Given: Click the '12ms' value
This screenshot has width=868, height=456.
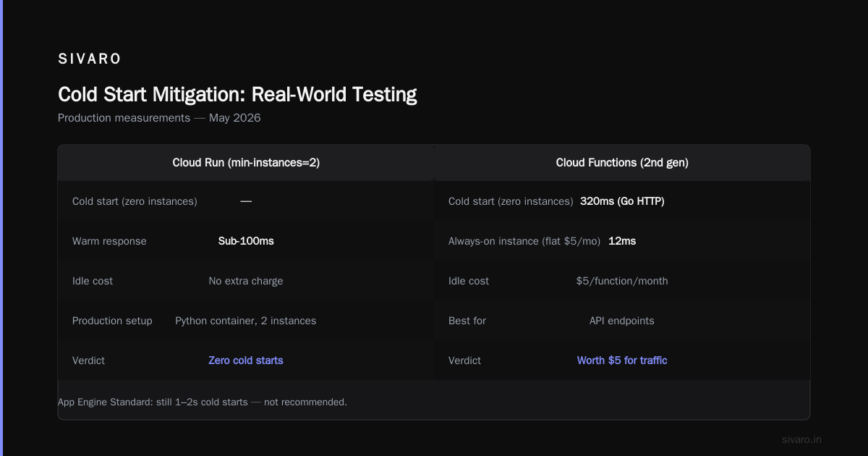Looking at the screenshot, I should [622, 241].
